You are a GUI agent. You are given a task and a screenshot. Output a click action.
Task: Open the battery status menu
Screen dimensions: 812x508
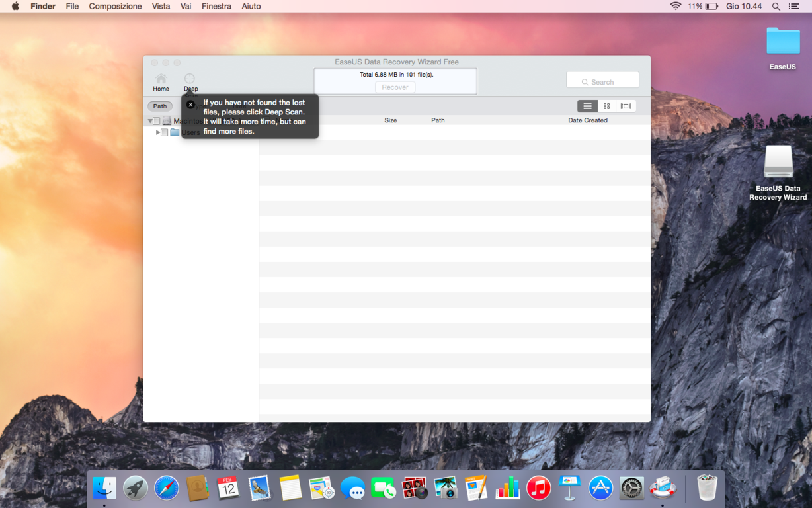pyautogui.click(x=703, y=6)
